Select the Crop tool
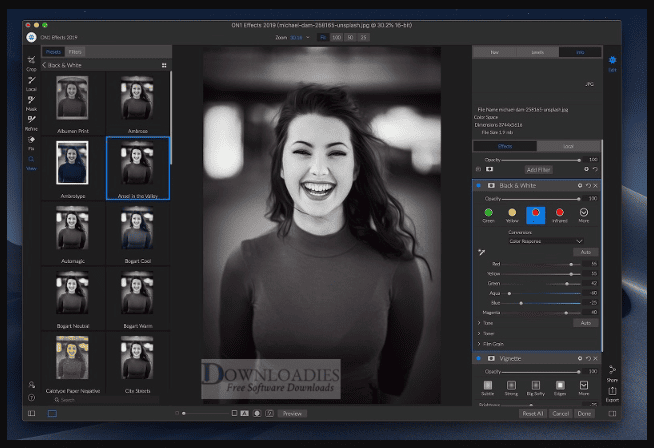 (x=31, y=63)
